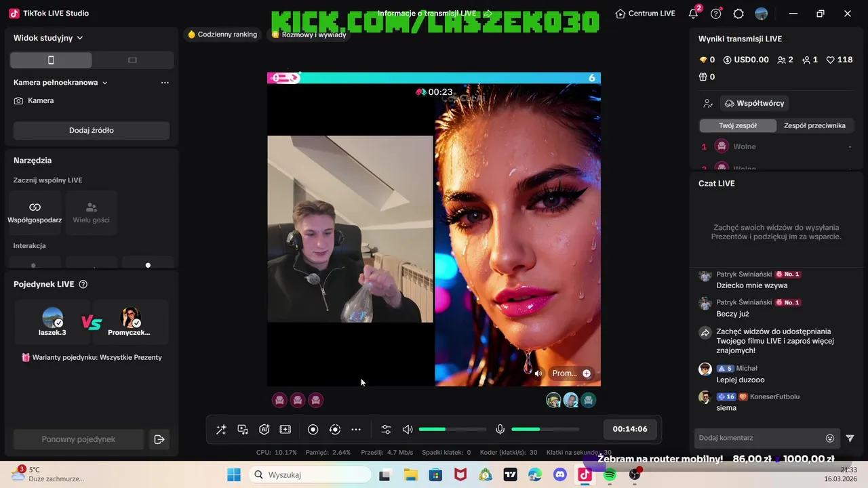Open TradingView from taskbar
This screenshot has height=488, width=868.
click(x=510, y=474)
